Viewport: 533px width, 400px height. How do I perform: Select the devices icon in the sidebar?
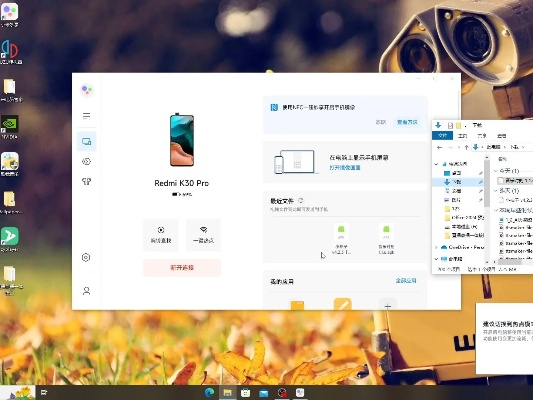[86, 141]
